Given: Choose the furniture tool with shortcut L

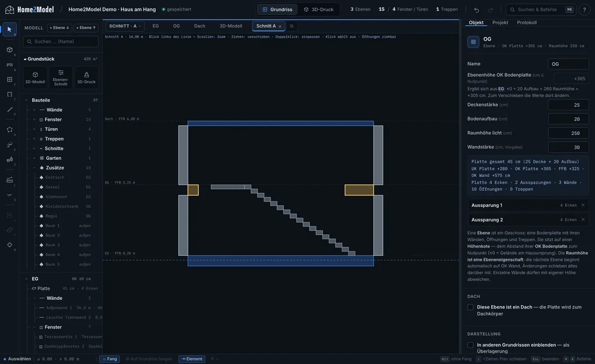Looking at the screenshot, I should [9, 180].
